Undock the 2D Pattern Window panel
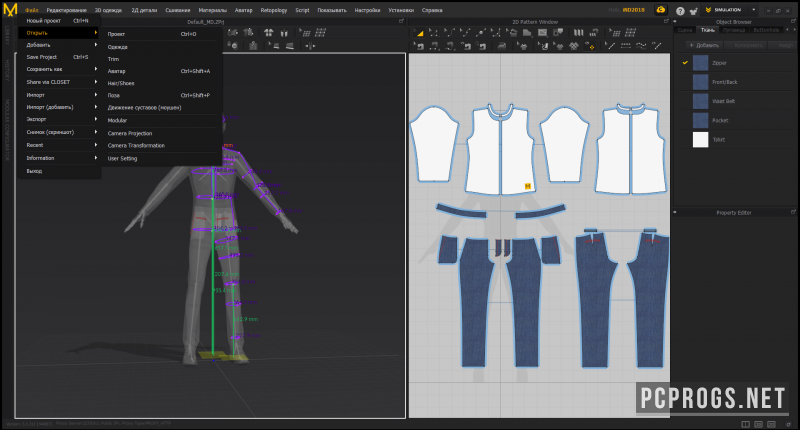 pos(666,21)
